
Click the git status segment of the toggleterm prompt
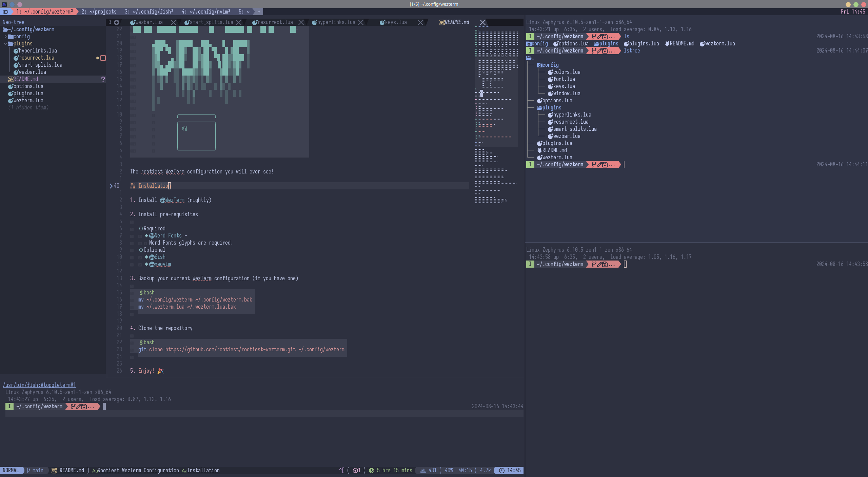click(83, 407)
